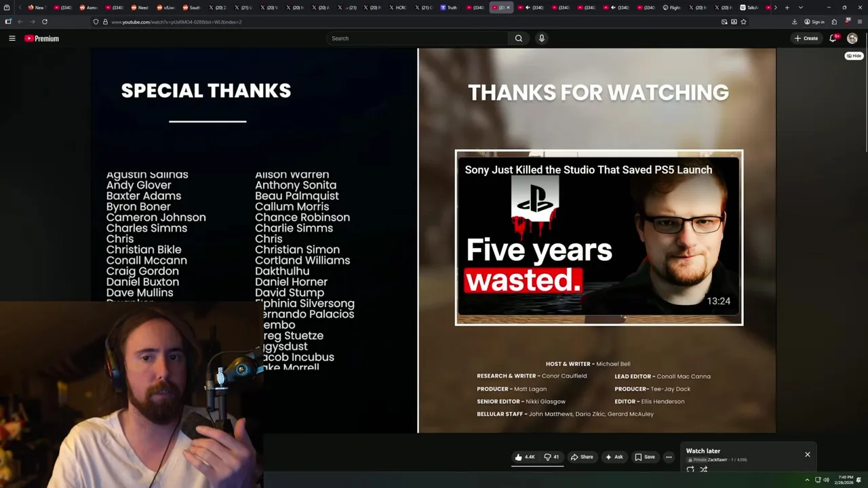
Task: Share the video
Action: point(582,457)
